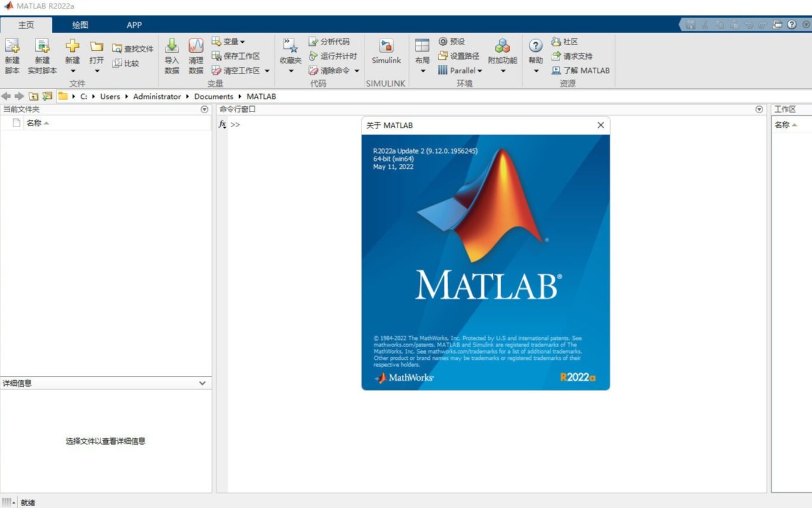Viewport: 812px width, 508px height.
Task: Select Administrator in the address path
Action: pyautogui.click(x=157, y=96)
